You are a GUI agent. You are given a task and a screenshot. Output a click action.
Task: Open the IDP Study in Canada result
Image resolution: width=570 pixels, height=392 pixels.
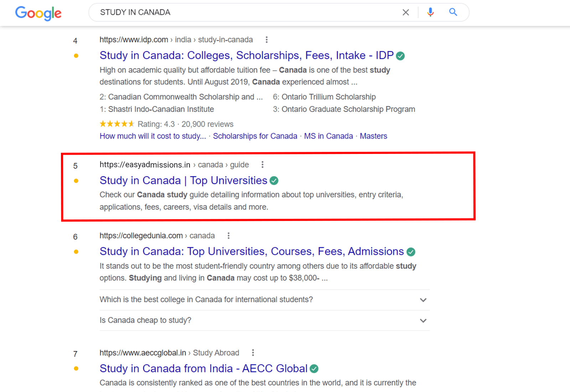point(246,56)
